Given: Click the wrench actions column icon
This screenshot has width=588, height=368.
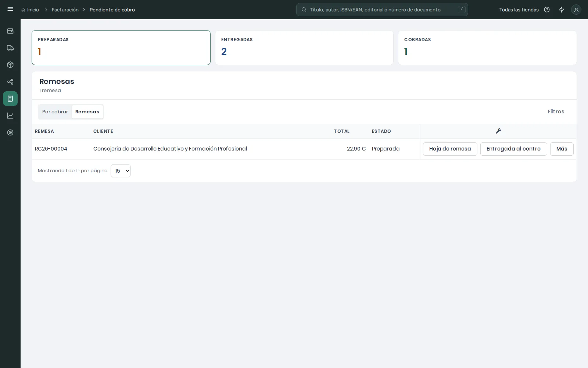Looking at the screenshot, I should click(x=498, y=131).
